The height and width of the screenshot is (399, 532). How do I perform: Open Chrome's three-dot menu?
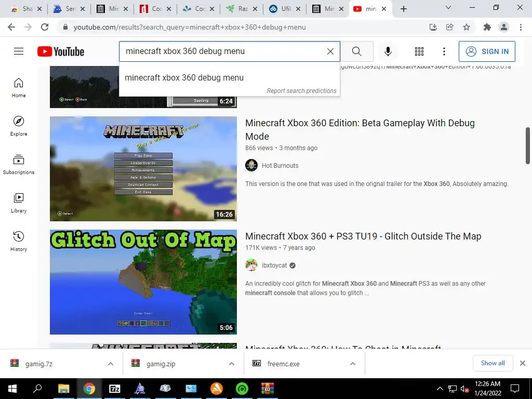(521, 27)
